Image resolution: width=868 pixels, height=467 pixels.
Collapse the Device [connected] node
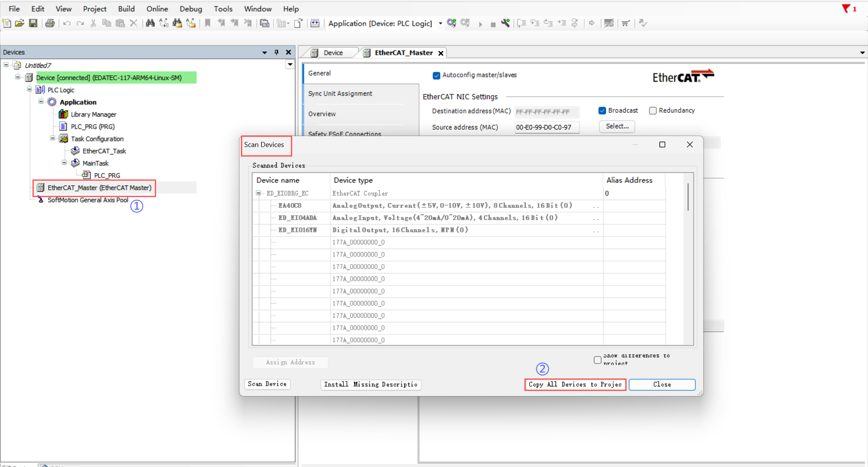pyautogui.click(x=18, y=77)
